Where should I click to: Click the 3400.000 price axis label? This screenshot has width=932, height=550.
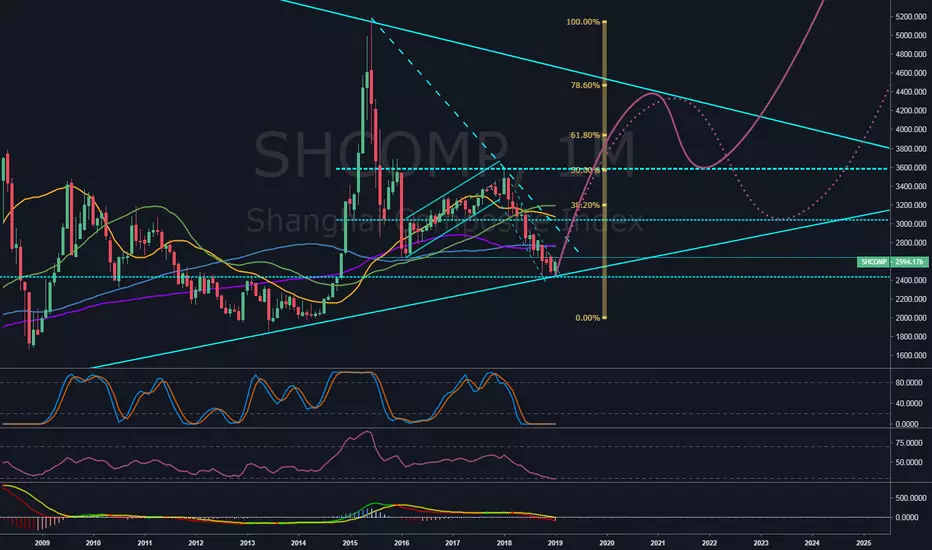pos(911,186)
